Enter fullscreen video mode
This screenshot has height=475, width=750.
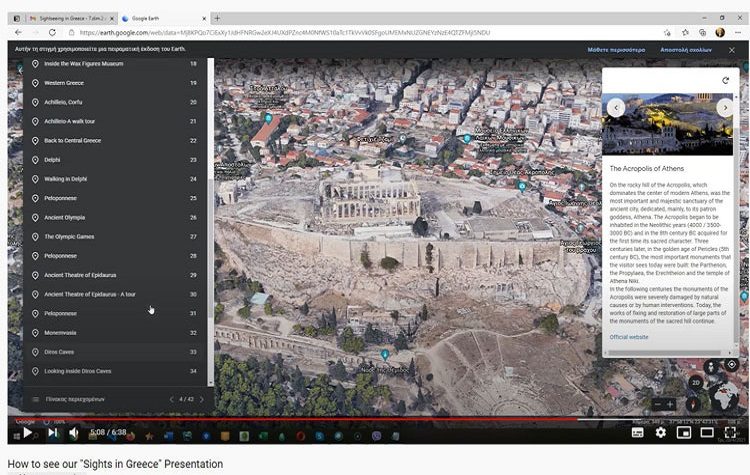731,433
